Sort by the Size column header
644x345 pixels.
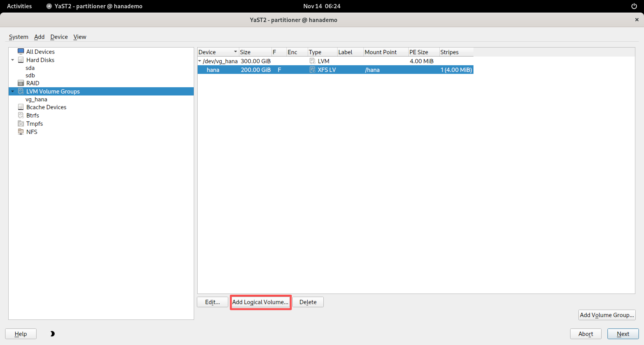click(255, 52)
